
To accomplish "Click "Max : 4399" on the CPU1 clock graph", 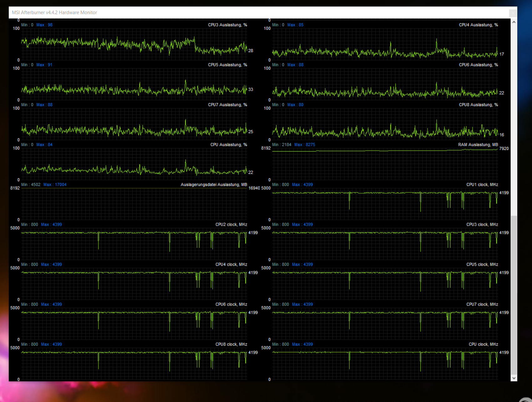I will 302,184.
